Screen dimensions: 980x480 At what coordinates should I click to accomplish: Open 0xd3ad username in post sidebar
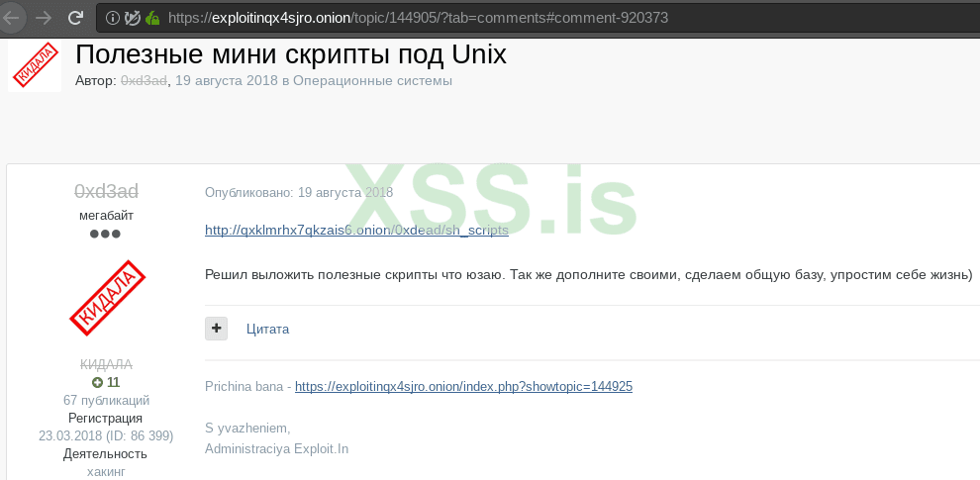[x=106, y=191]
